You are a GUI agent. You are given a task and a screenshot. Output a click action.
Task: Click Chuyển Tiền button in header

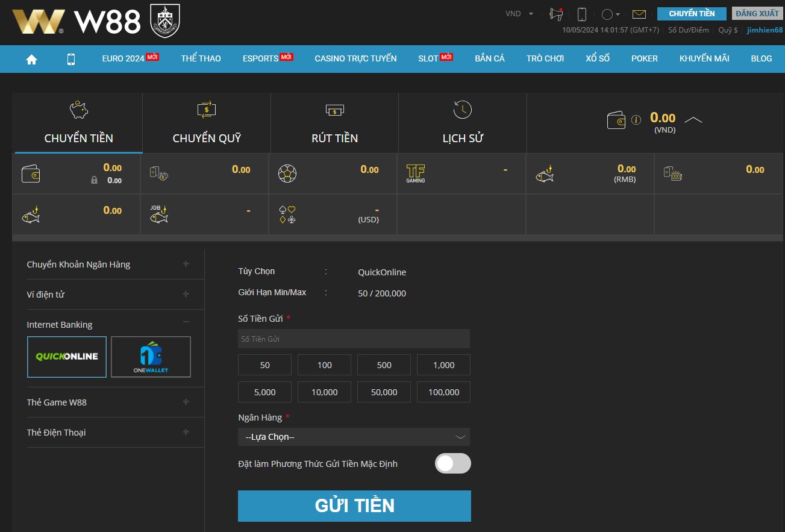[x=692, y=14]
